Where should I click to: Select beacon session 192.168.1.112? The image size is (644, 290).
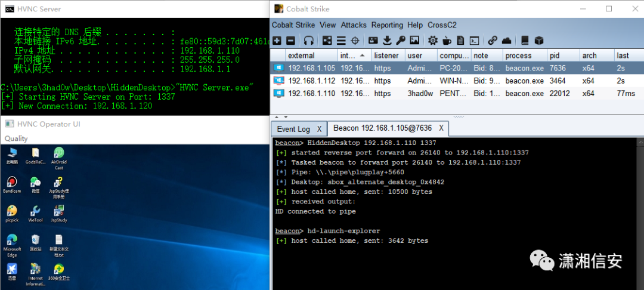coord(457,81)
